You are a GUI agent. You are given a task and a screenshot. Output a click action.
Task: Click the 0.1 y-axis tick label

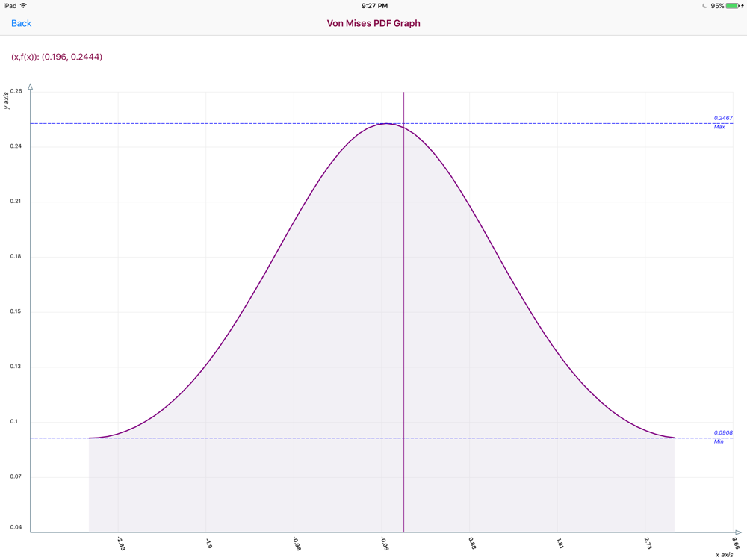pyautogui.click(x=14, y=421)
